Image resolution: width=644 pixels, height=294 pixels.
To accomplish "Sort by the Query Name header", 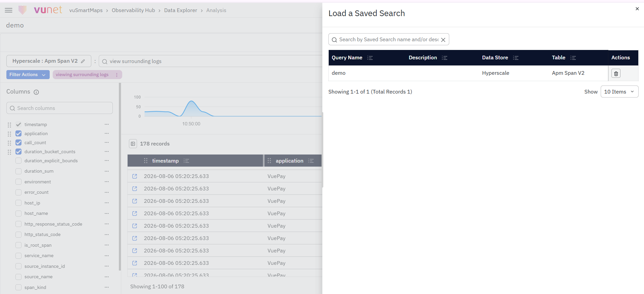I will point(347,58).
